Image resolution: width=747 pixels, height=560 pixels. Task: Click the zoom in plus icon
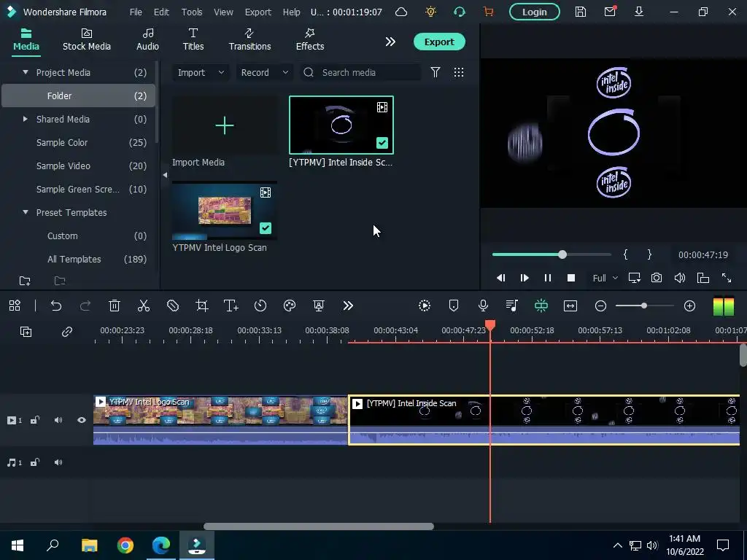click(x=690, y=306)
